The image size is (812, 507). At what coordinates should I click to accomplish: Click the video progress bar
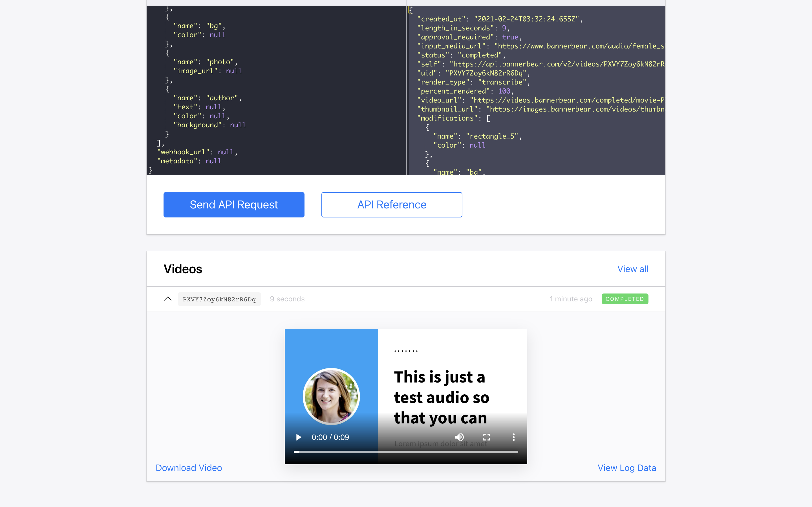click(x=406, y=452)
